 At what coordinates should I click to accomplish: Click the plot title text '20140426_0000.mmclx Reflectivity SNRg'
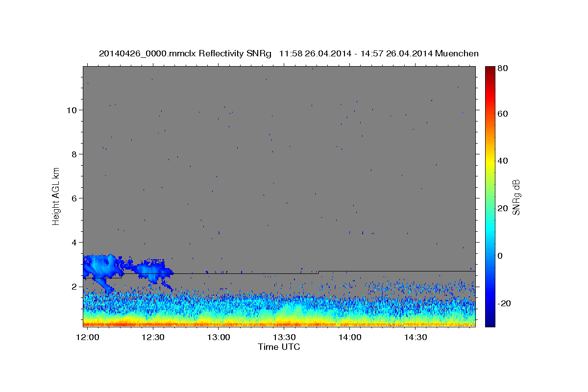185,53
